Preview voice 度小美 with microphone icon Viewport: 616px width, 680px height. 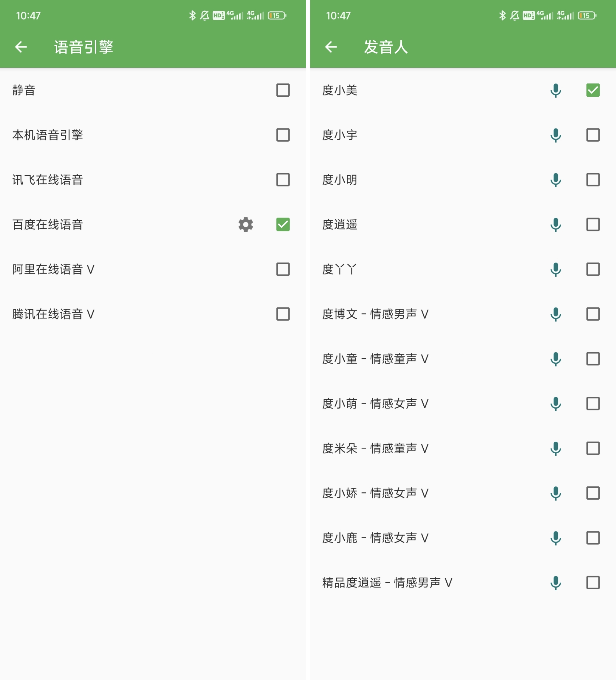(x=555, y=90)
